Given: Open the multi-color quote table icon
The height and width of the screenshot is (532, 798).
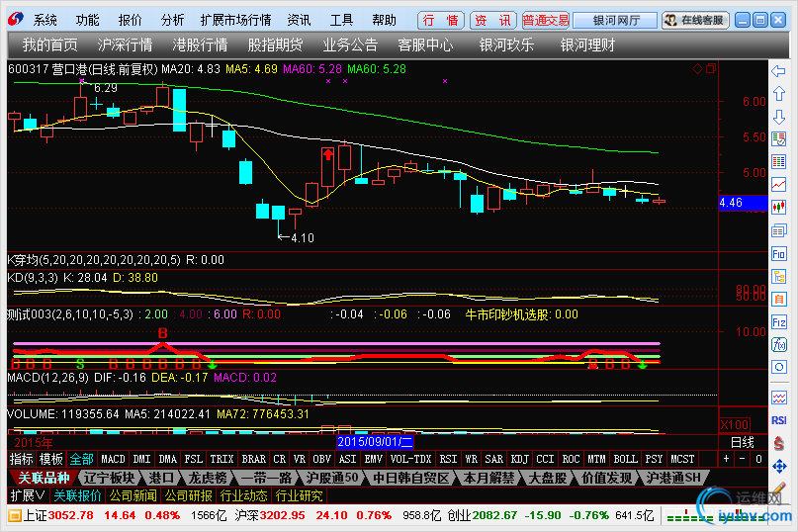Looking at the screenshot, I should [x=778, y=162].
